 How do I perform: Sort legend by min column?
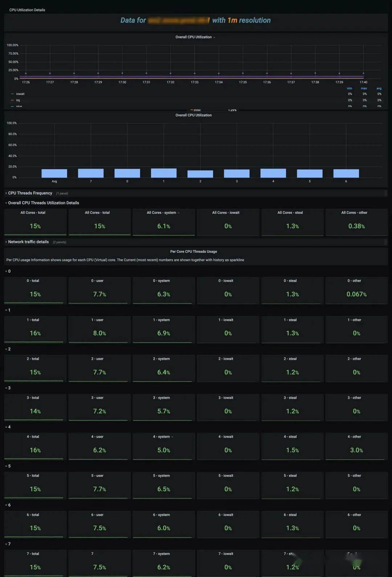click(350, 88)
